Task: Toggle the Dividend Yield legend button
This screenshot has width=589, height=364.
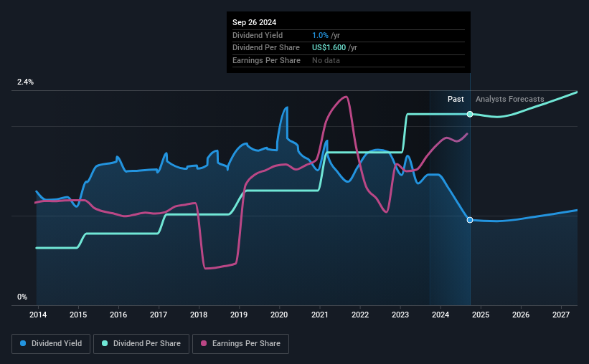Action: (51, 344)
